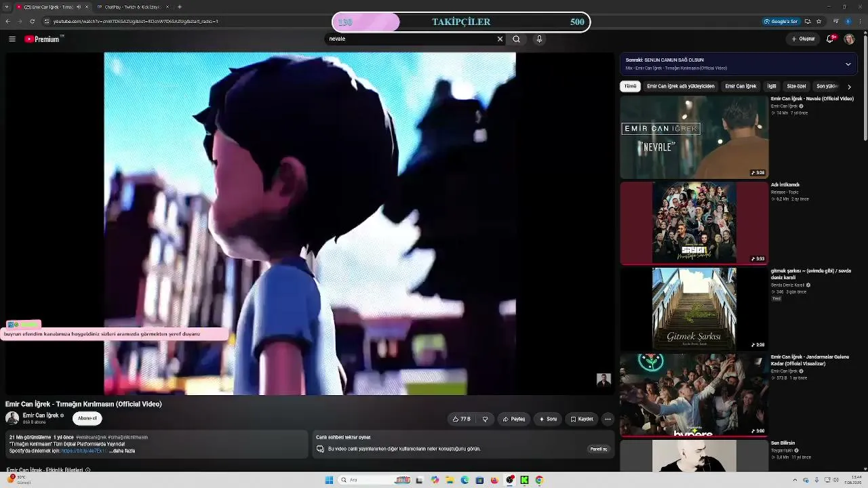Open the gitmek şarkısı sevda deniz karali title
Image resolution: width=868 pixels, height=488 pixels.
click(811, 274)
